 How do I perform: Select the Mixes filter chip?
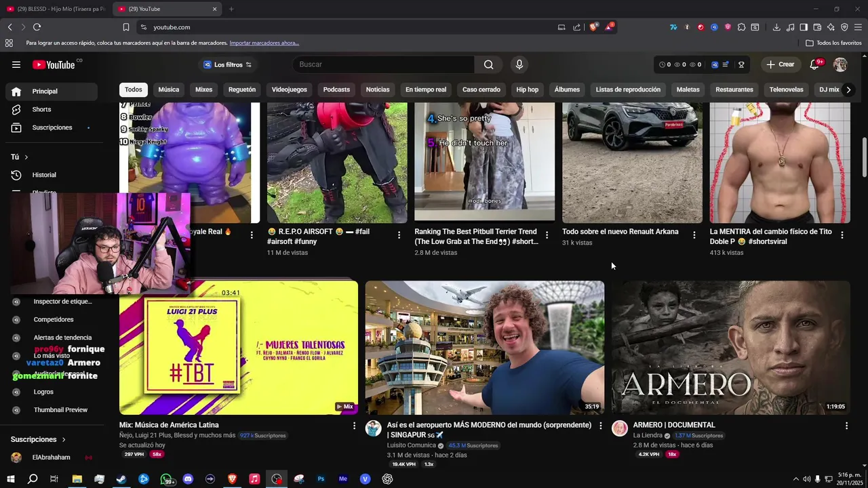pos(203,89)
